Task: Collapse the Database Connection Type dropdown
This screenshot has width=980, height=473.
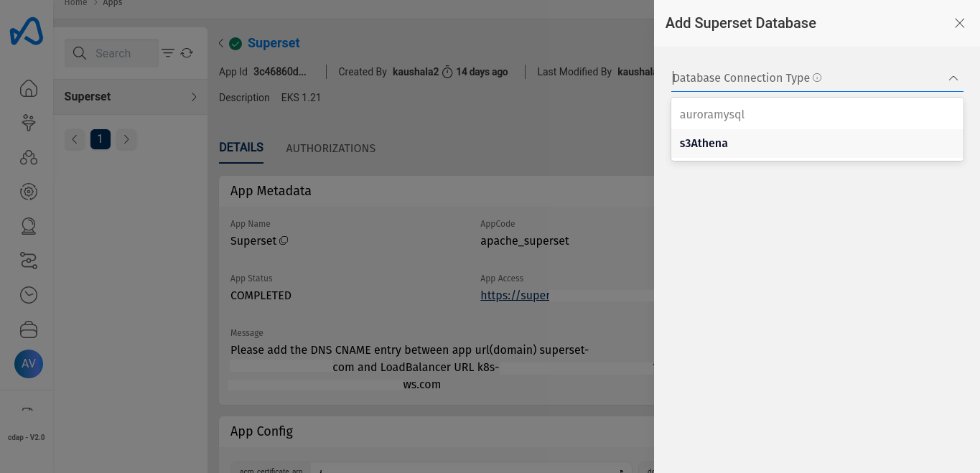Action: point(953,78)
